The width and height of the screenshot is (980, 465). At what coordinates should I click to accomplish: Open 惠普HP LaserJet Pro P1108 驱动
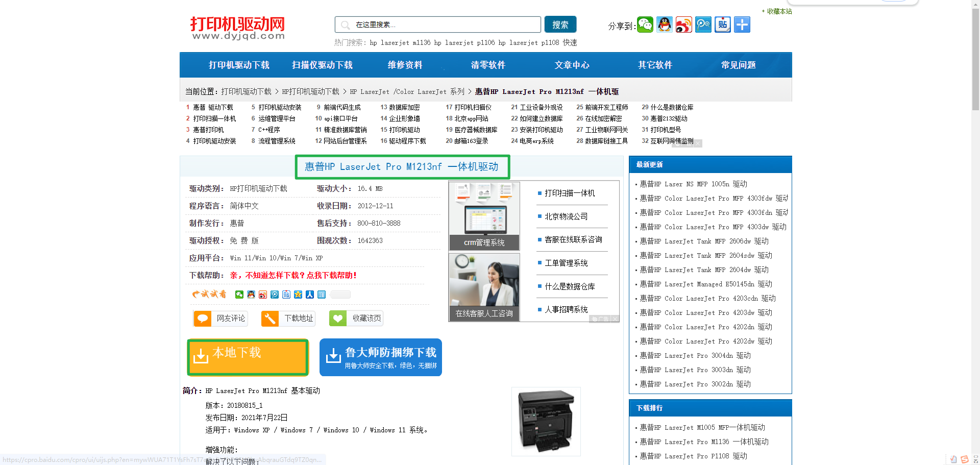click(693, 456)
